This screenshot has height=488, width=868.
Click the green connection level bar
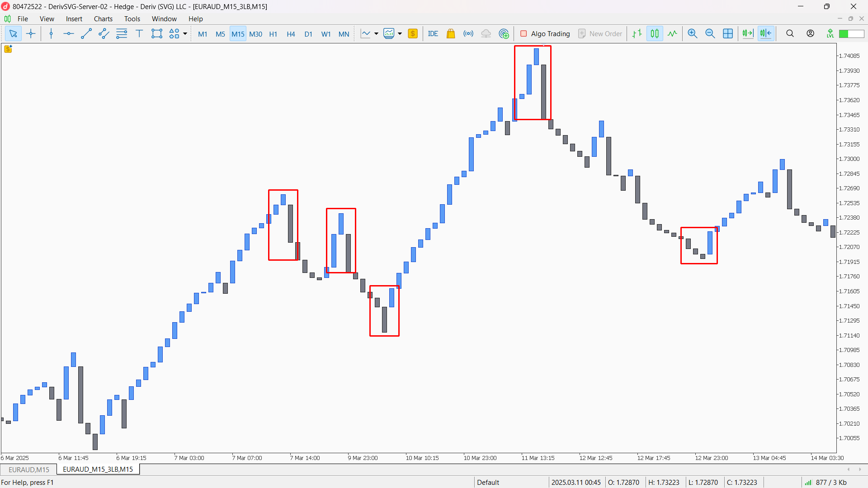click(851, 34)
